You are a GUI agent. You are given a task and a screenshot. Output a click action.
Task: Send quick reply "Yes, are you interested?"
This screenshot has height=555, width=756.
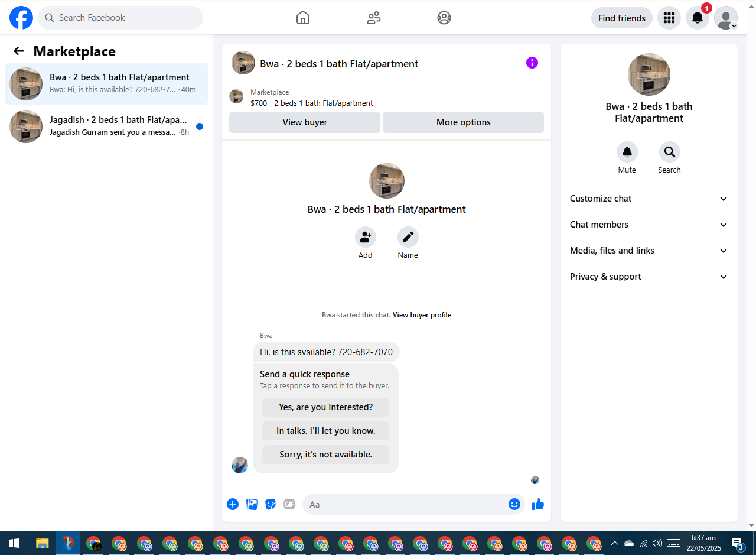coord(325,407)
